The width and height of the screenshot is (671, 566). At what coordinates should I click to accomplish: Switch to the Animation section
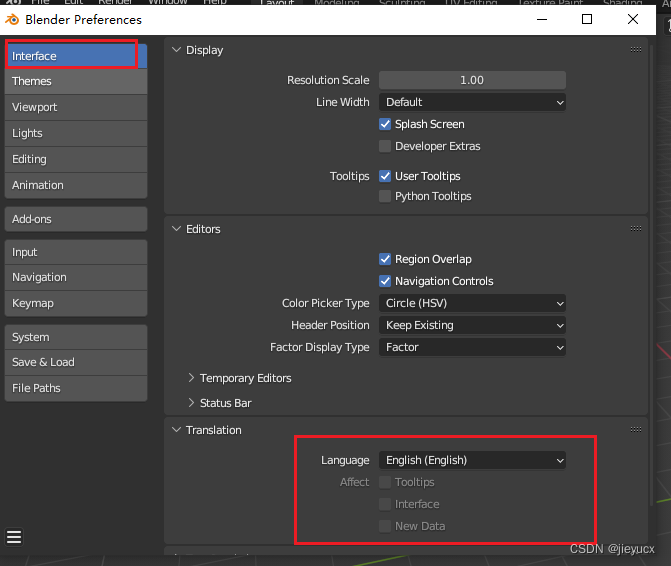click(76, 185)
